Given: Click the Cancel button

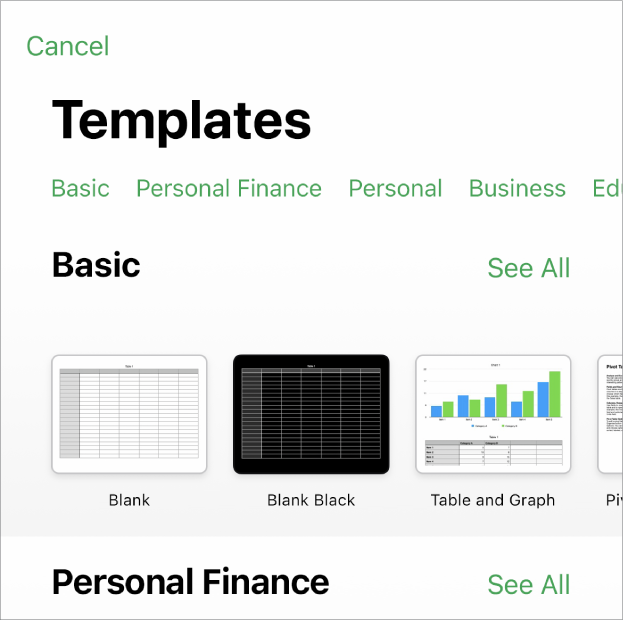Looking at the screenshot, I should click(x=68, y=46).
